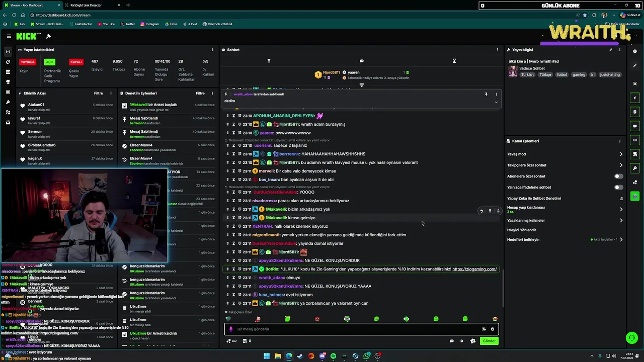Open Filtre in Etkinlik Akışı panel
Screen dimensions: 644x362
tap(98, 93)
